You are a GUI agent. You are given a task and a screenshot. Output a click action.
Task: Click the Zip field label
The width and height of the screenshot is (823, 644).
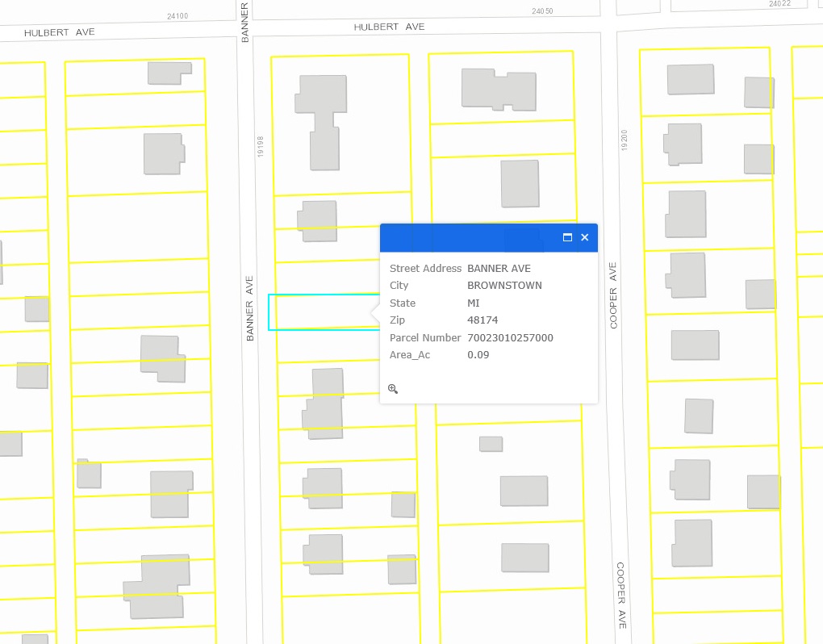(397, 320)
